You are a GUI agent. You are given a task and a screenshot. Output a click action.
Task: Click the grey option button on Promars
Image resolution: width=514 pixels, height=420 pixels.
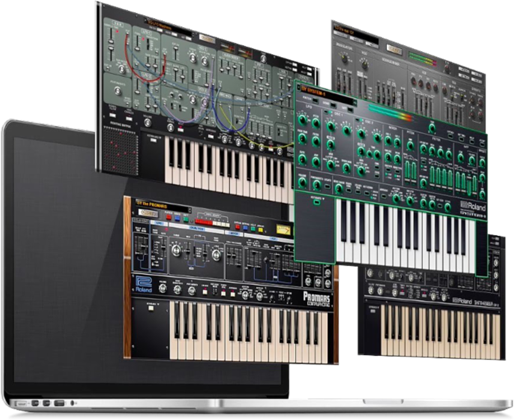[148, 213]
